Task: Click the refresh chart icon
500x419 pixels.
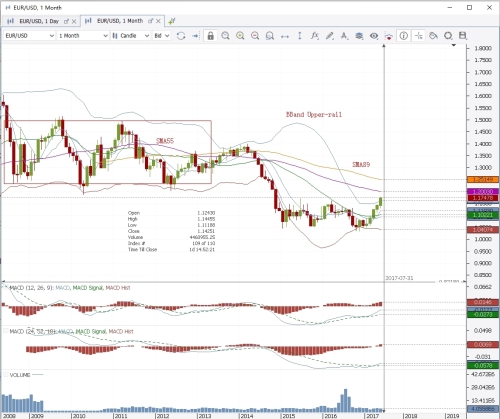Action: pyautogui.click(x=181, y=36)
